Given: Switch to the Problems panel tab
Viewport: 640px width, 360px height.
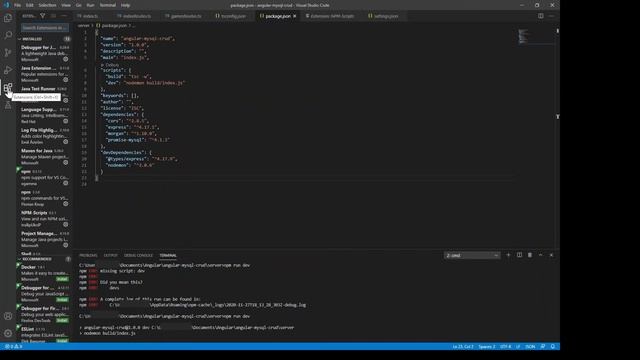Looking at the screenshot, I should 88,256.
